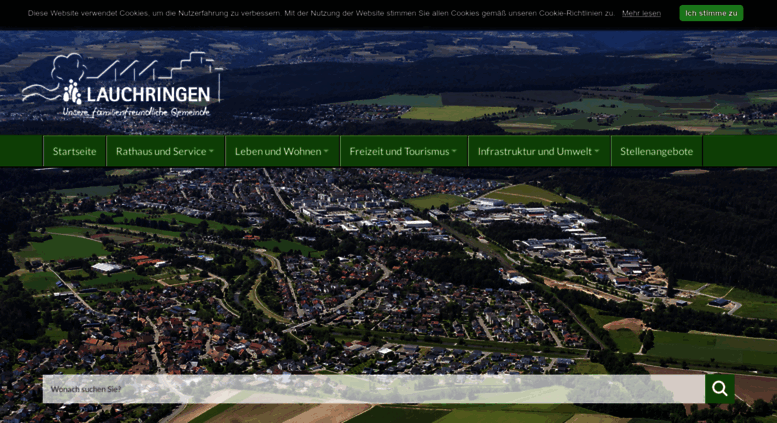Expand the Freizeit und Tourismus menu
The height and width of the screenshot is (423, 777).
click(403, 151)
